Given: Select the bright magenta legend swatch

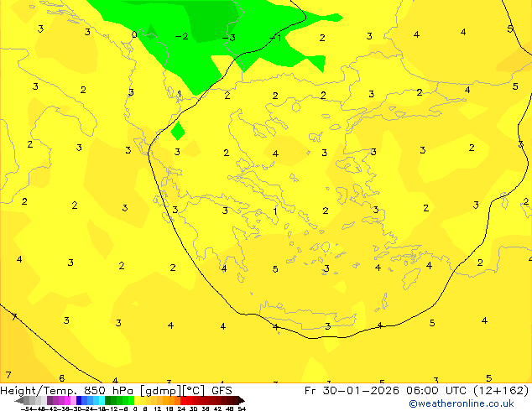Looking at the screenshot, I should point(67,400).
